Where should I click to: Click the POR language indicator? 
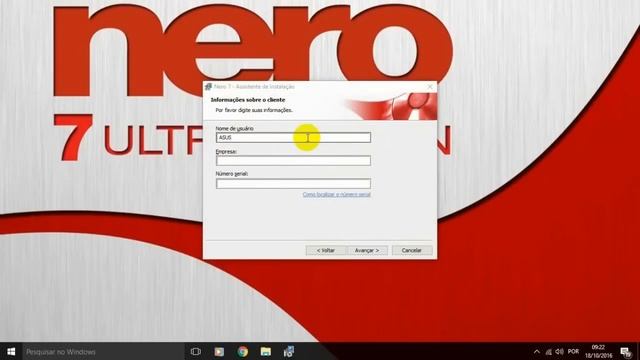pyautogui.click(x=573, y=351)
